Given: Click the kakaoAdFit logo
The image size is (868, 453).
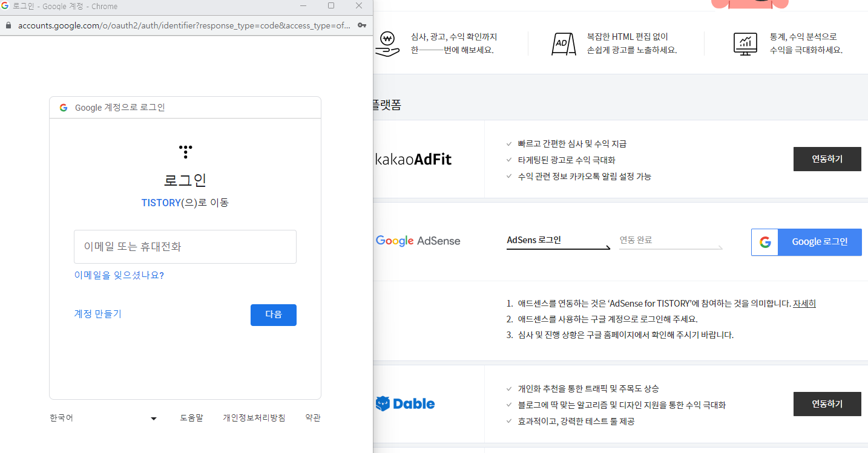Looking at the screenshot, I should tap(413, 160).
